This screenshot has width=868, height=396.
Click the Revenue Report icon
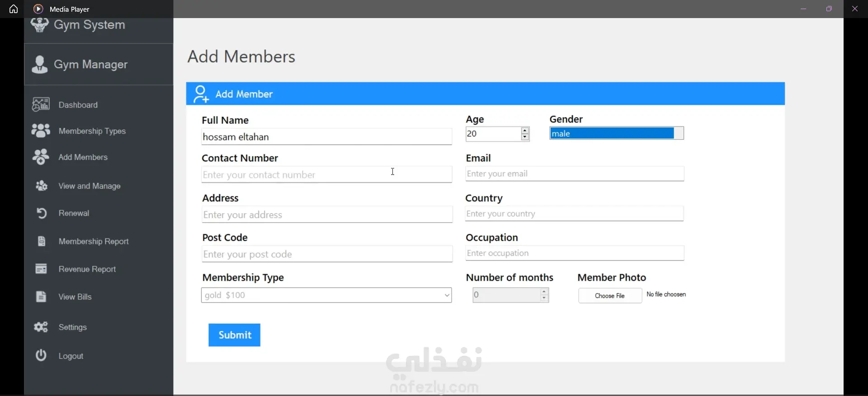click(x=41, y=269)
